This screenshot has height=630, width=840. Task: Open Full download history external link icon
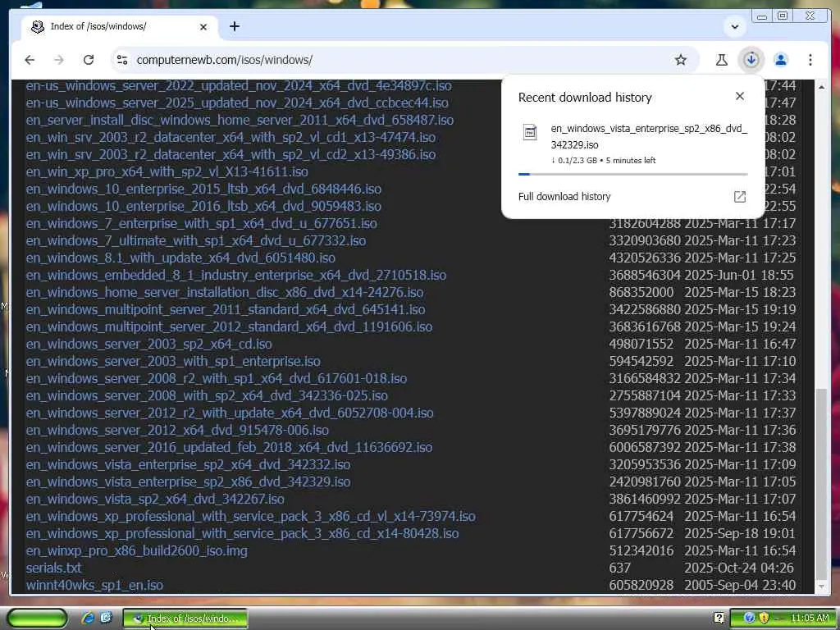pyautogui.click(x=740, y=197)
